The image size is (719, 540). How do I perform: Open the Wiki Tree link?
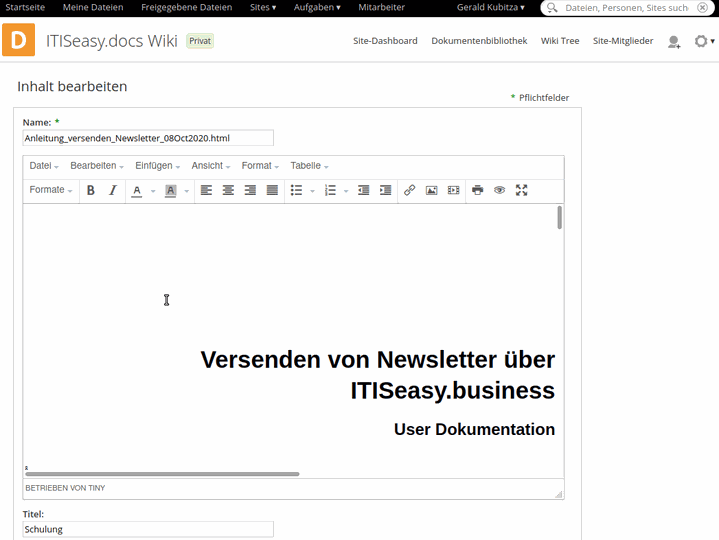(x=560, y=41)
